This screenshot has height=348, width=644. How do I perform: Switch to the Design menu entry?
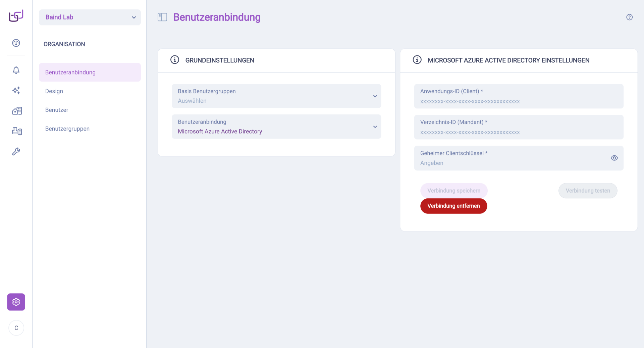[54, 91]
